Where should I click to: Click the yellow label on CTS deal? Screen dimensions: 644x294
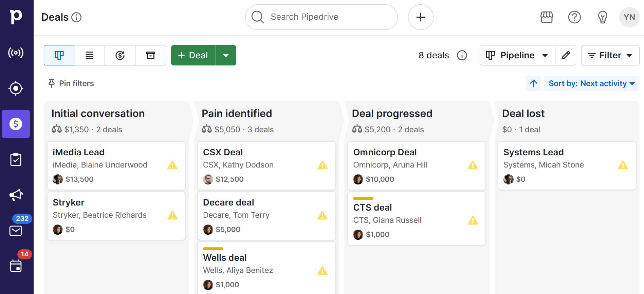pyautogui.click(x=363, y=198)
